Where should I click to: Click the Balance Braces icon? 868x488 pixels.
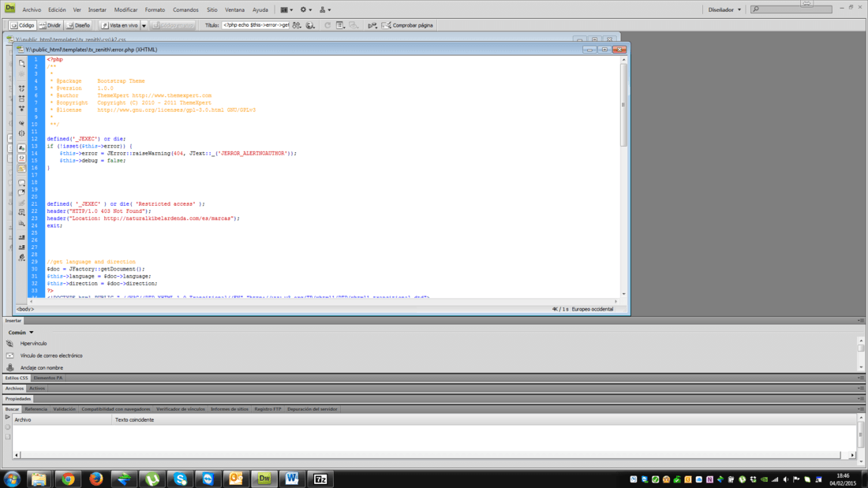(x=21, y=133)
